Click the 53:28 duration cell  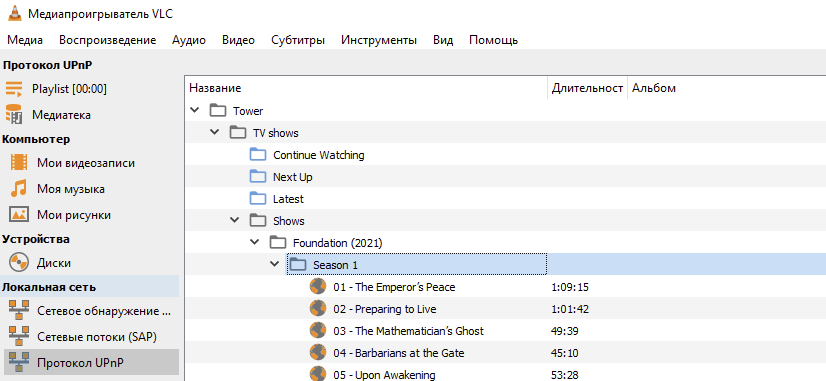[x=565, y=375]
